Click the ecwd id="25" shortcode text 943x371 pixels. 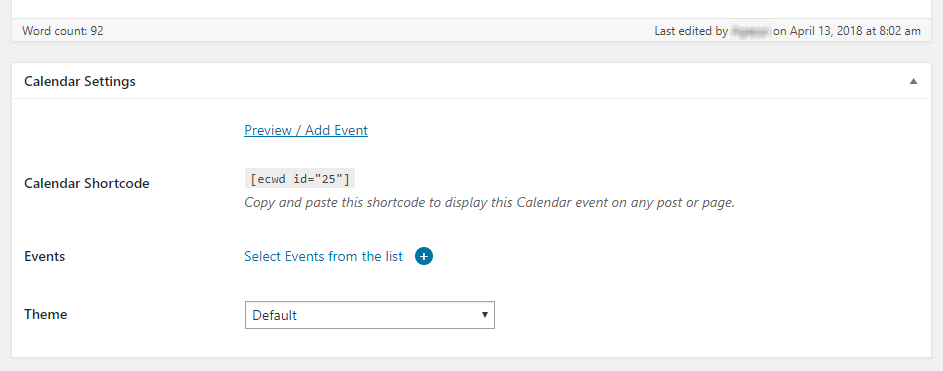[x=299, y=179]
